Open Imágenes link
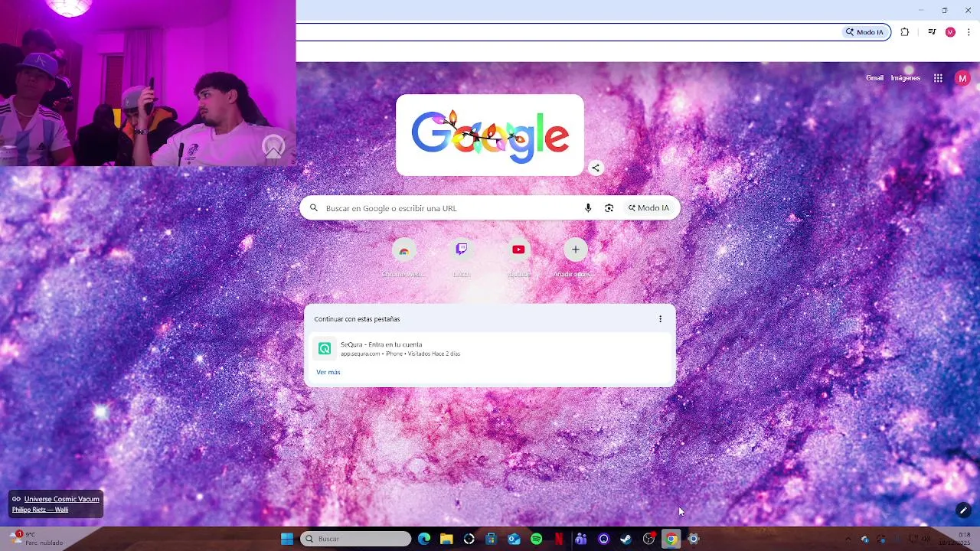 click(906, 78)
